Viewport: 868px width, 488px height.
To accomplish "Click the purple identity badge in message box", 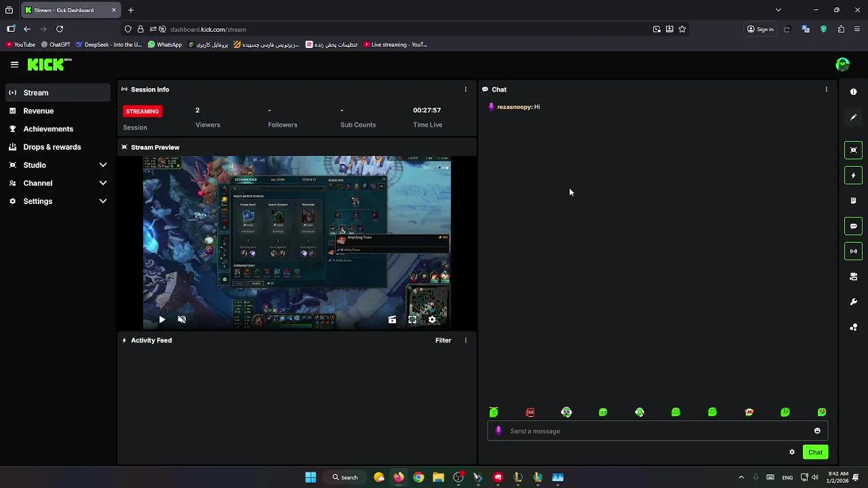I will pyautogui.click(x=498, y=431).
